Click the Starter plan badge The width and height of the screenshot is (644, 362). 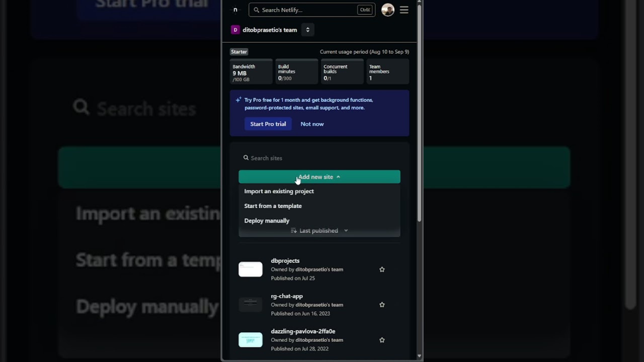tap(239, 52)
